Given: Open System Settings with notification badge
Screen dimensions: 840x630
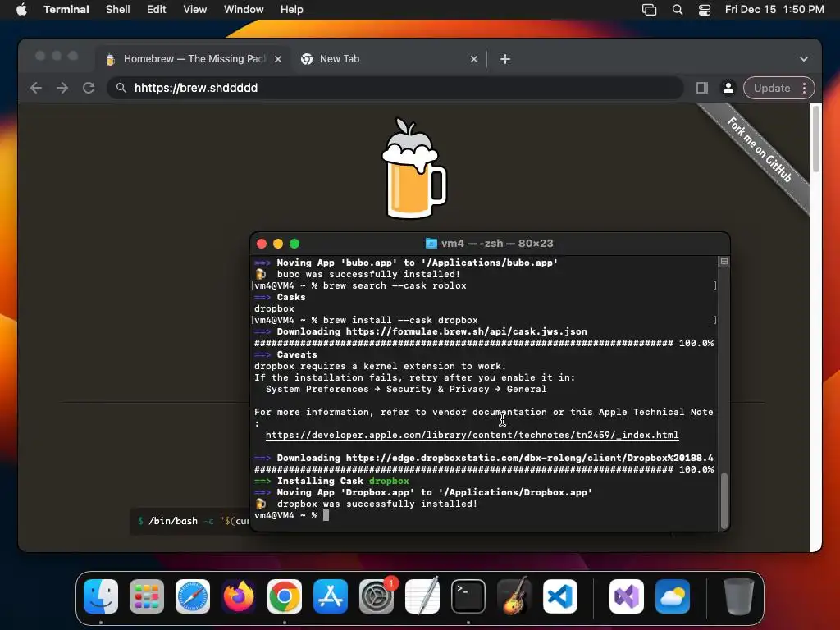Looking at the screenshot, I should pyautogui.click(x=377, y=596).
